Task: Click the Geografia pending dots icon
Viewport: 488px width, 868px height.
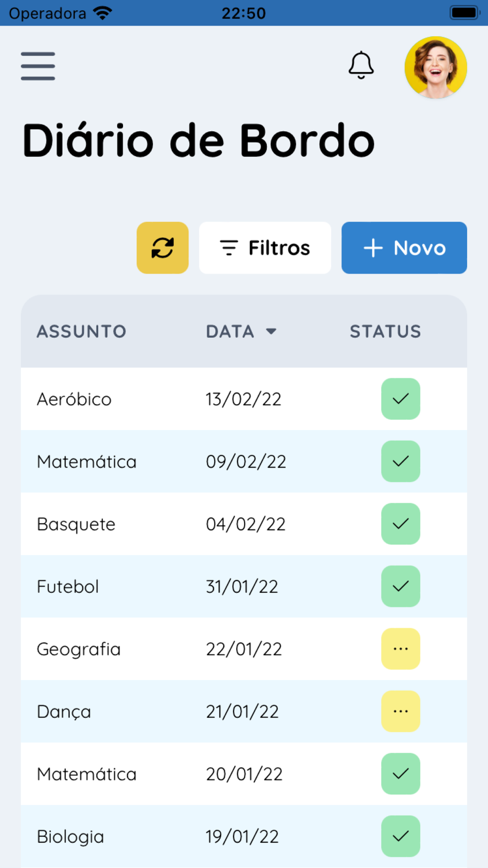Action: point(401,649)
